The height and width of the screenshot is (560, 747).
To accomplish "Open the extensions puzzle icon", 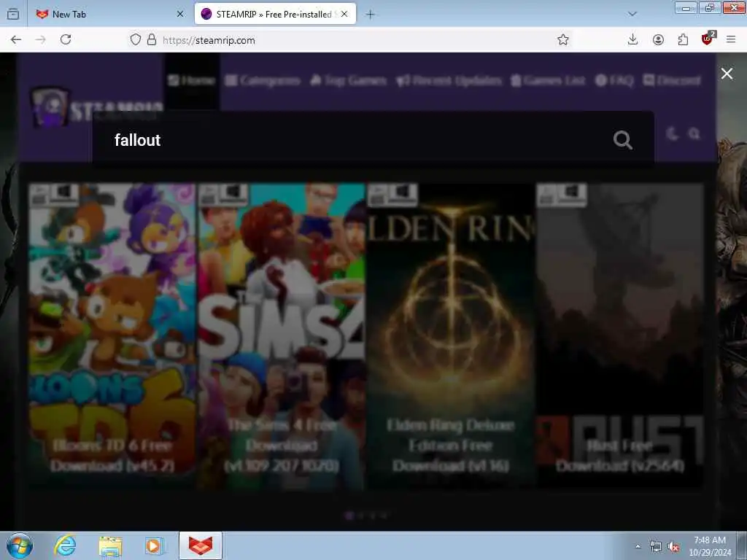I will 683,39.
